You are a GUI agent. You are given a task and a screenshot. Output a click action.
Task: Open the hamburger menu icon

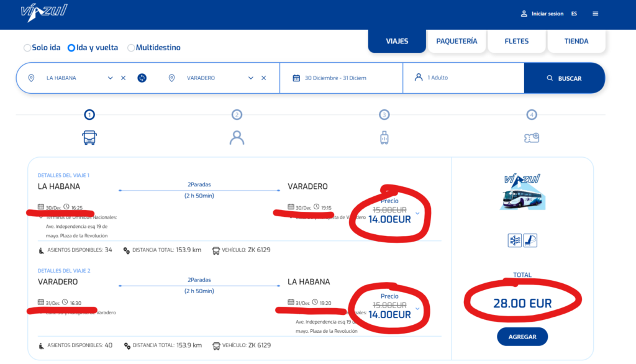click(596, 14)
